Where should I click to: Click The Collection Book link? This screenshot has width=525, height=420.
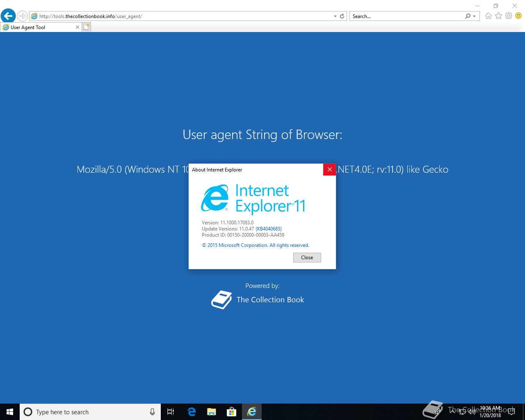coord(270,300)
